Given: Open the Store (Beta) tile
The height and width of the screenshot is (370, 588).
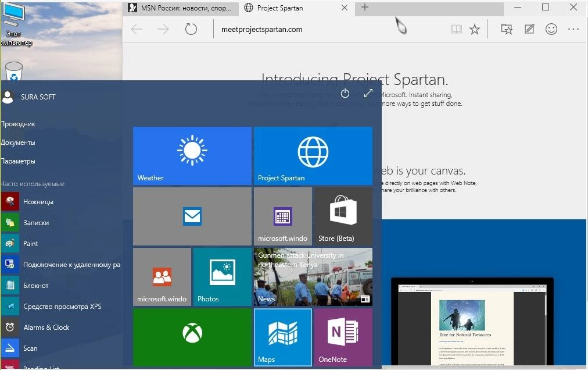Looking at the screenshot, I should [x=343, y=216].
